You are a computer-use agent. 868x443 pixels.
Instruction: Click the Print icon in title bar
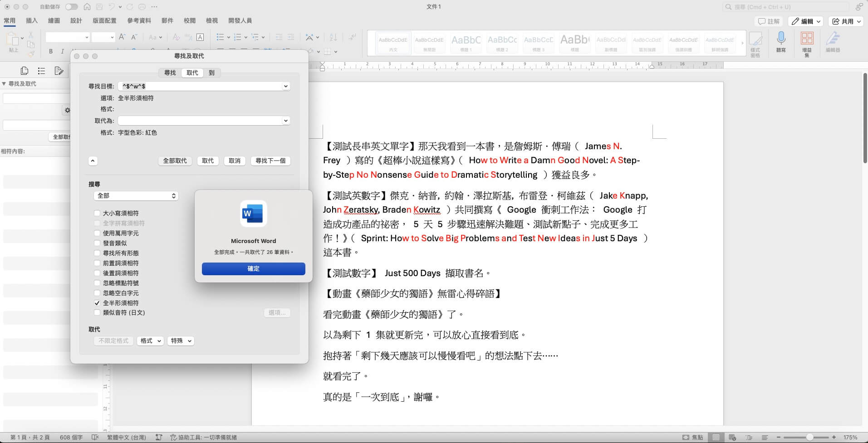click(142, 7)
